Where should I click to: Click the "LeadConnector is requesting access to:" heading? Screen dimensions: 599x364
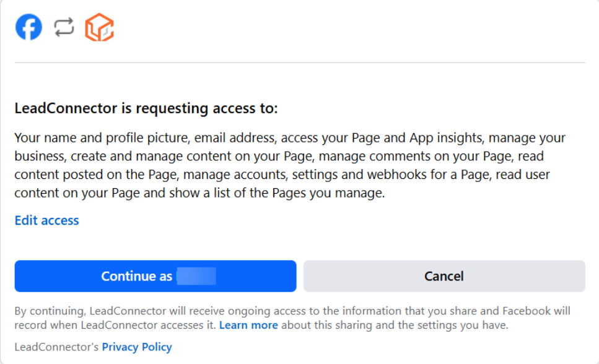tap(146, 108)
